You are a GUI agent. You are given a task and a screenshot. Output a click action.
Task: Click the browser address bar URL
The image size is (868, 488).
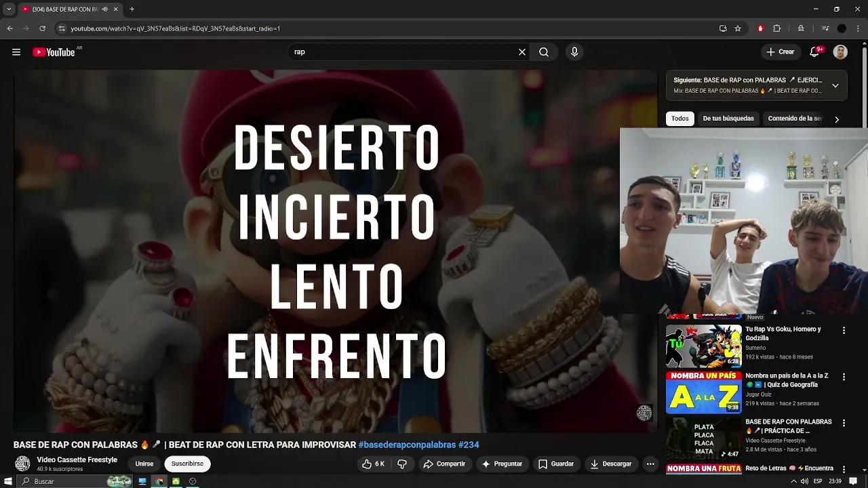[x=176, y=28]
